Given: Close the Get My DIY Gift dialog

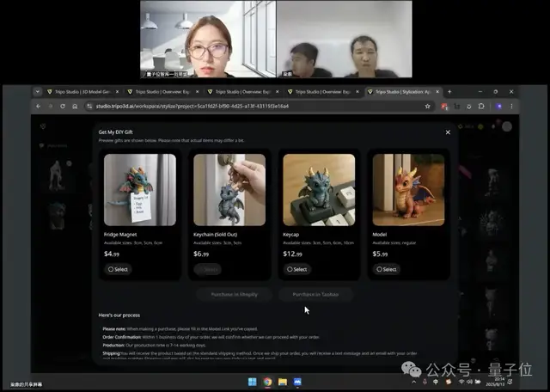Looking at the screenshot, I should [448, 132].
